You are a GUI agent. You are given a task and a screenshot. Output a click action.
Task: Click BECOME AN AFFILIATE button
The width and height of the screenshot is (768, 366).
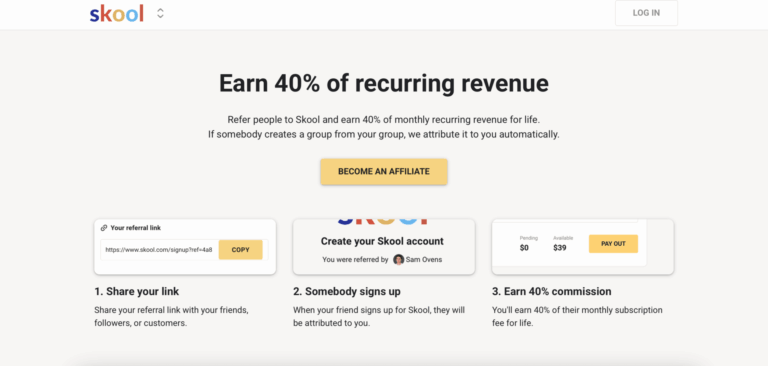(384, 171)
